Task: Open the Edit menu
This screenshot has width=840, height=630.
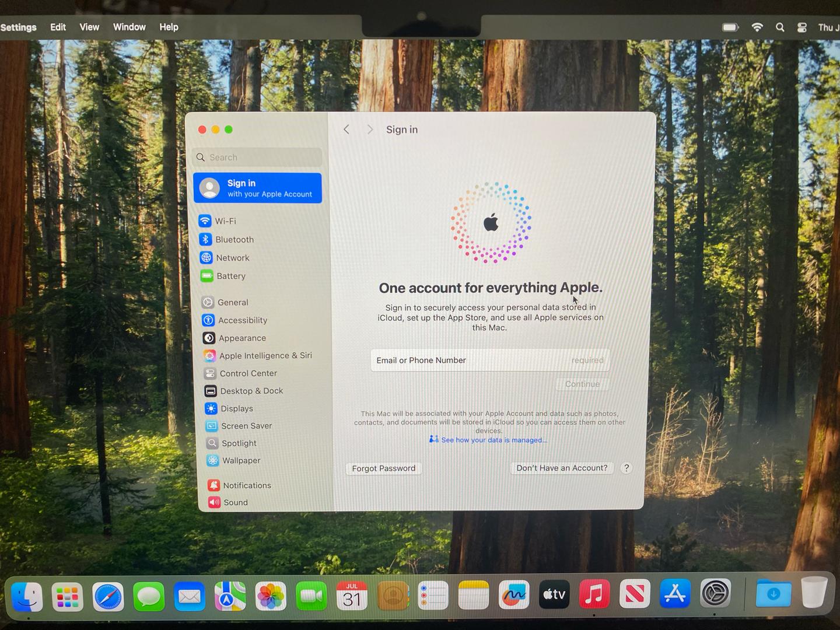Action: tap(58, 27)
